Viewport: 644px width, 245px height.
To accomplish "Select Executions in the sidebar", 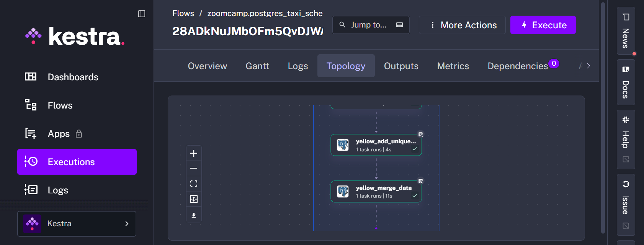I will click(x=77, y=162).
